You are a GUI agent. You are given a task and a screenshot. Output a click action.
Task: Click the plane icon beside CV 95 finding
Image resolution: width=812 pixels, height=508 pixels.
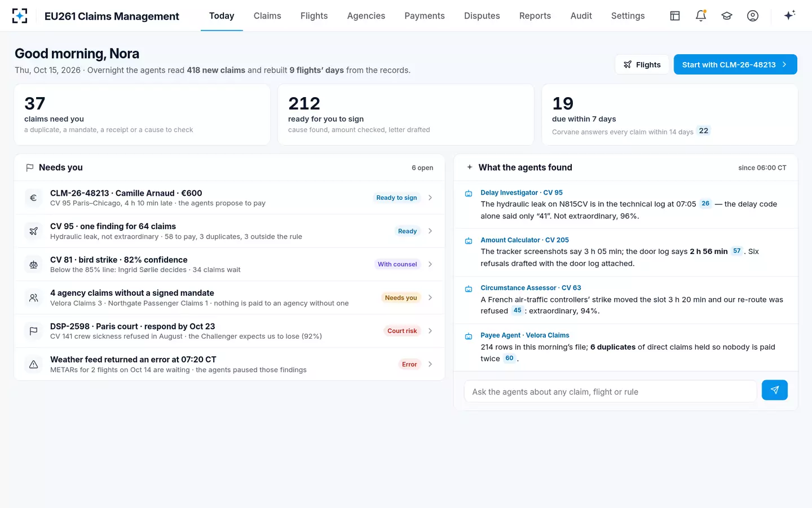[33, 231]
